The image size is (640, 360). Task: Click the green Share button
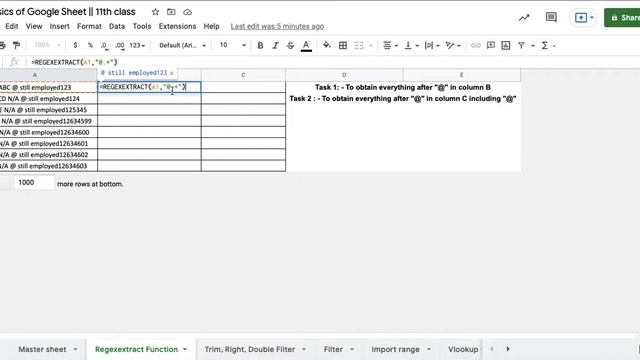622,18
